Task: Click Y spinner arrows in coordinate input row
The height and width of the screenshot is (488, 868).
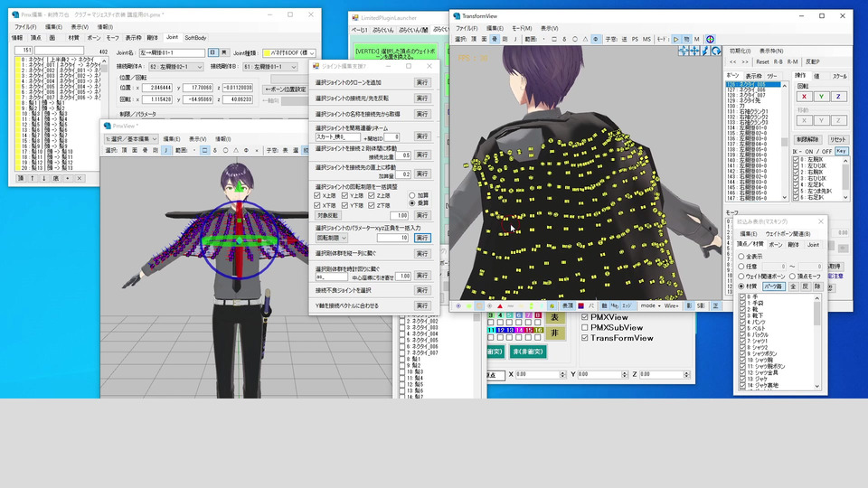Action: click(x=625, y=374)
